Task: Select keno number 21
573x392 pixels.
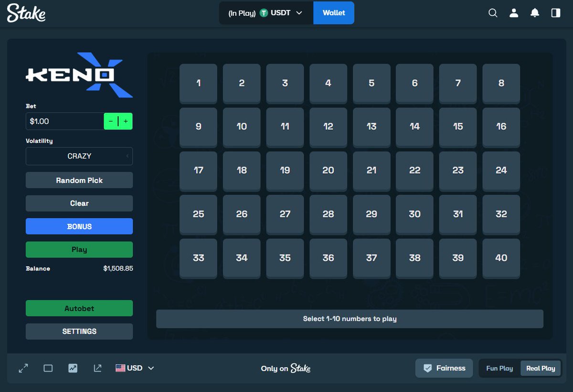Action: (x=371, y=171)
